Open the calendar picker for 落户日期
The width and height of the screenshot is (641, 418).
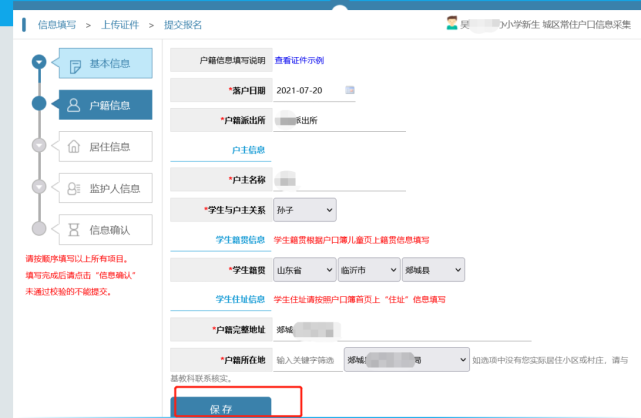[350, 90]
